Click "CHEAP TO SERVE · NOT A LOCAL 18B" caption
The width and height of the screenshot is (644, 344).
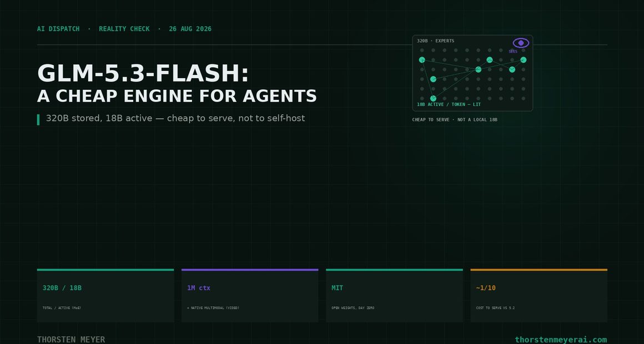tap(455, 120)
